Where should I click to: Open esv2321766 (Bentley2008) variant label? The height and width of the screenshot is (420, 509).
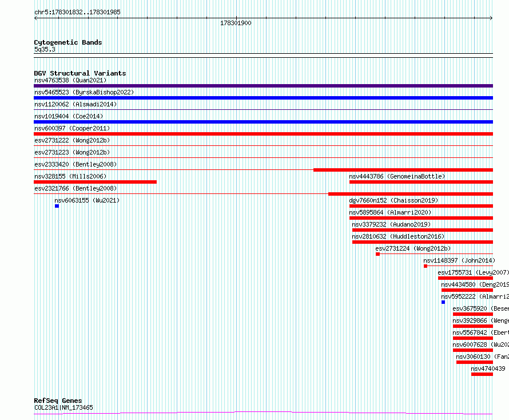click(x=75, y=188)
